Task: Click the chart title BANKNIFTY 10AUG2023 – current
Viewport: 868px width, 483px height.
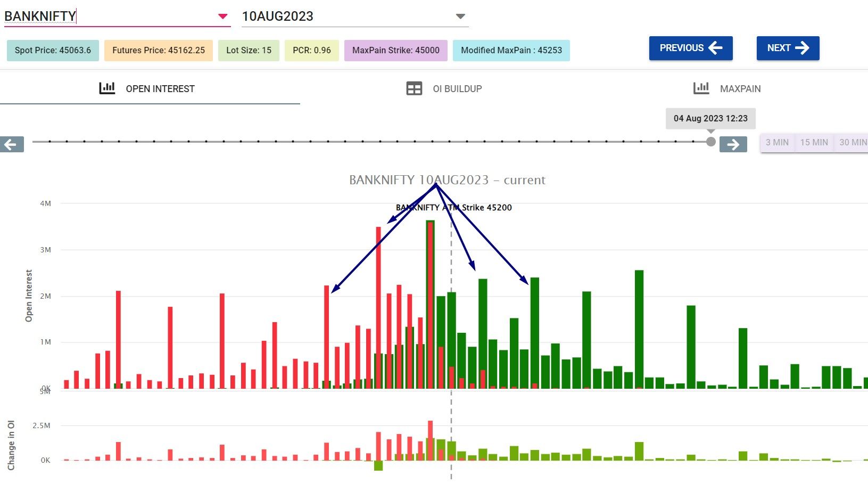Action: click(x=447, y=180)
